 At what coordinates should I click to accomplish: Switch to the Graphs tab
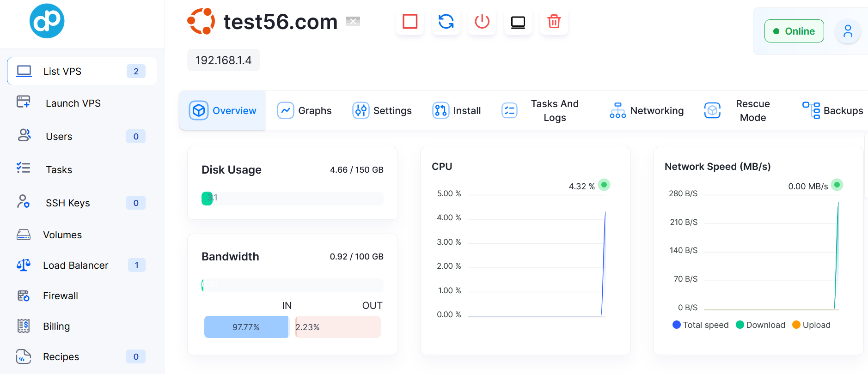(x=305, y=111)
